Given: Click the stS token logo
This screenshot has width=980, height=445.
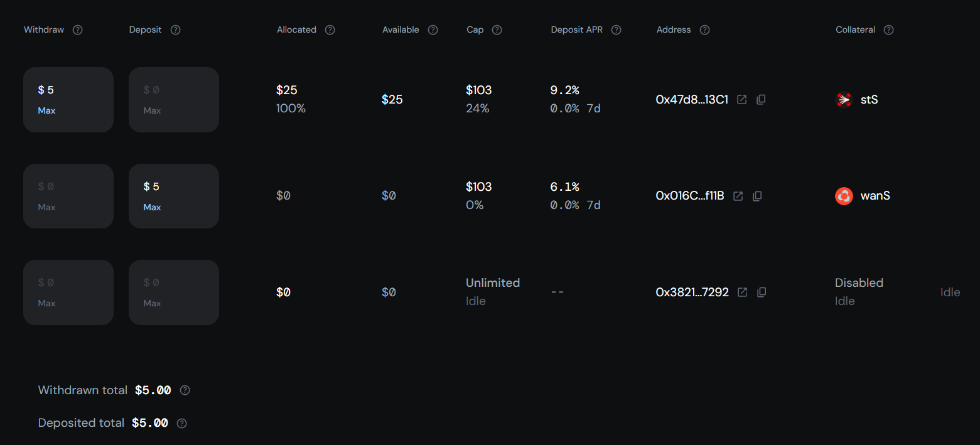Looking at the screenshot, I should [844, 99].
